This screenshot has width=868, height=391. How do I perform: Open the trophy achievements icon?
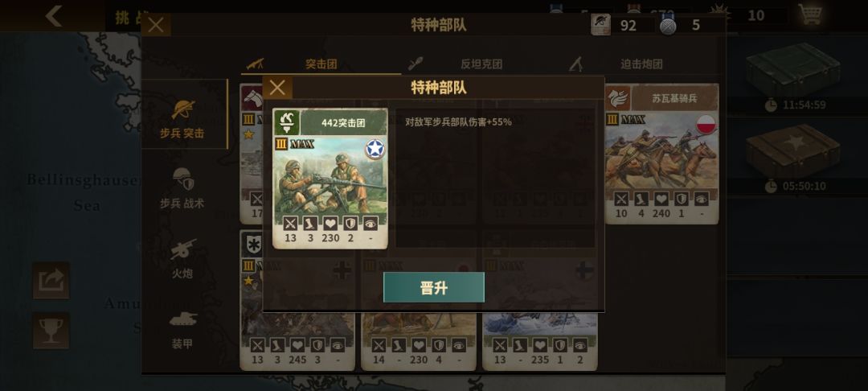pyautogui.click(x=51, y=331)
